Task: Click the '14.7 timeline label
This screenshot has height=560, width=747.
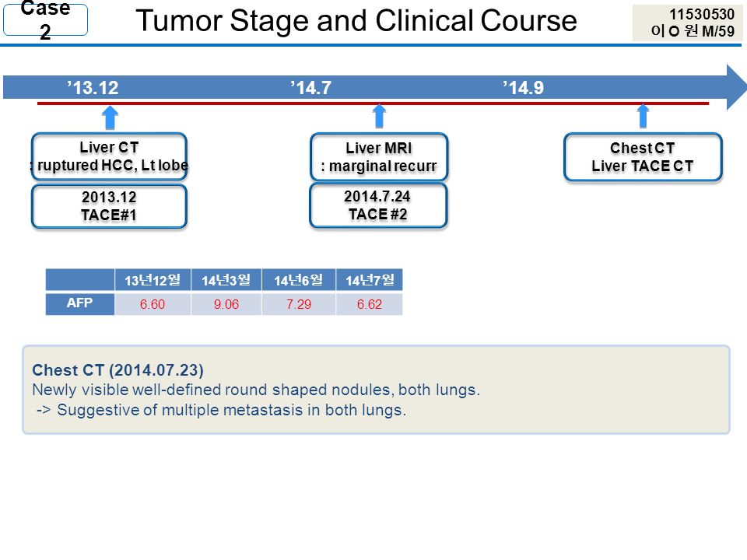Action: (x=311, y=88)
